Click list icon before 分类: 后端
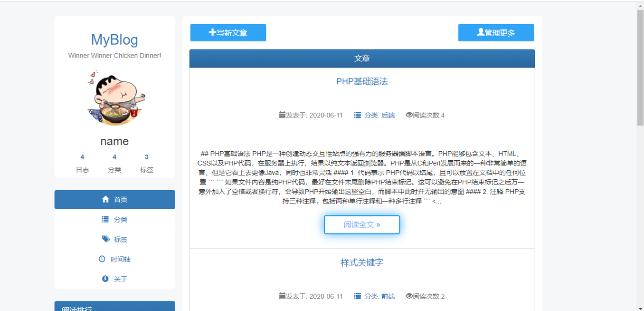Image resolution: width=644 pixels, height=311 pixels. 358,115
